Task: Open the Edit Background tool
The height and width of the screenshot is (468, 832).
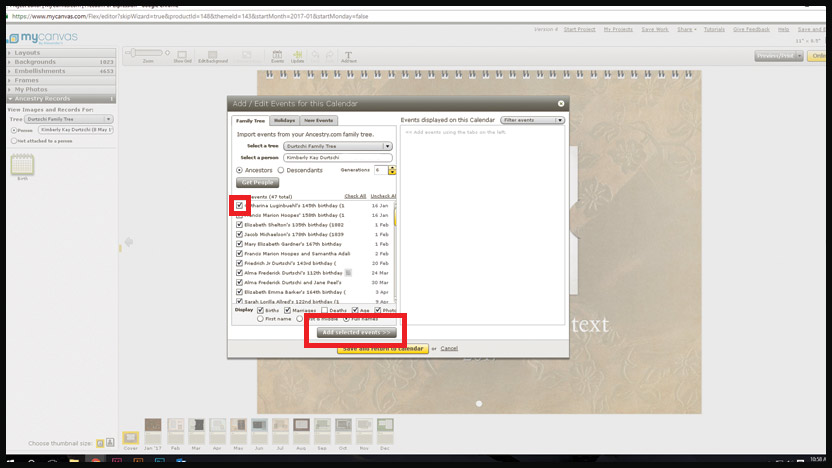Action: coord(213,56)
